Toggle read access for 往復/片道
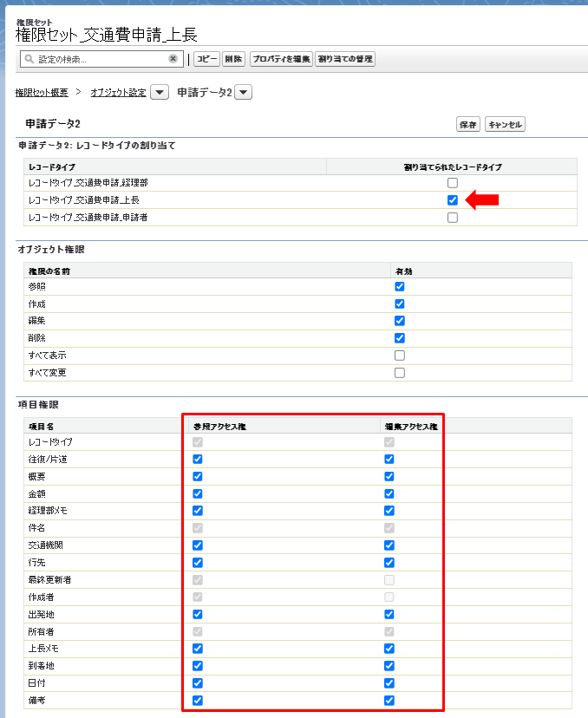 click(x=198, y=460)
